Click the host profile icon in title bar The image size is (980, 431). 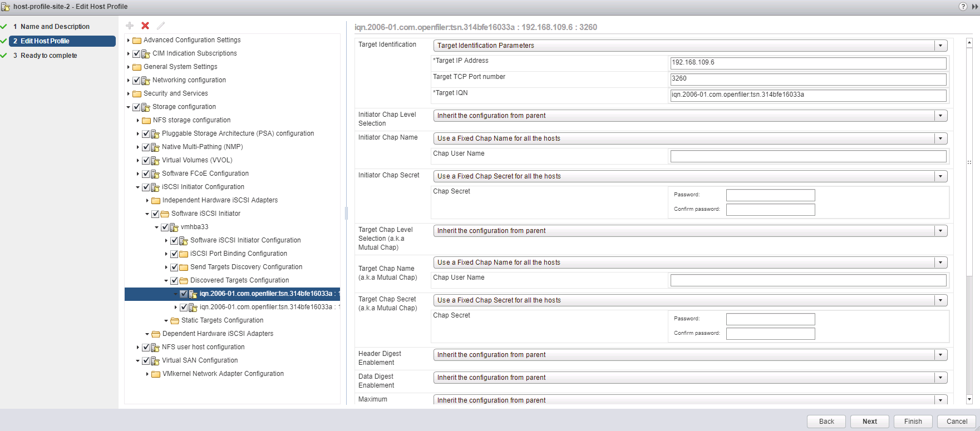[6, 7]
